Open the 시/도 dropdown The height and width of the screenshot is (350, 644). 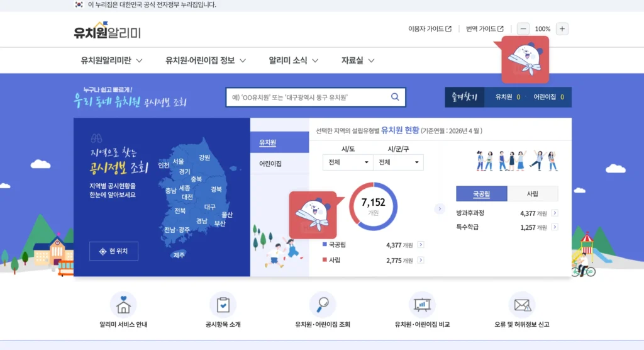click(348, 162)
